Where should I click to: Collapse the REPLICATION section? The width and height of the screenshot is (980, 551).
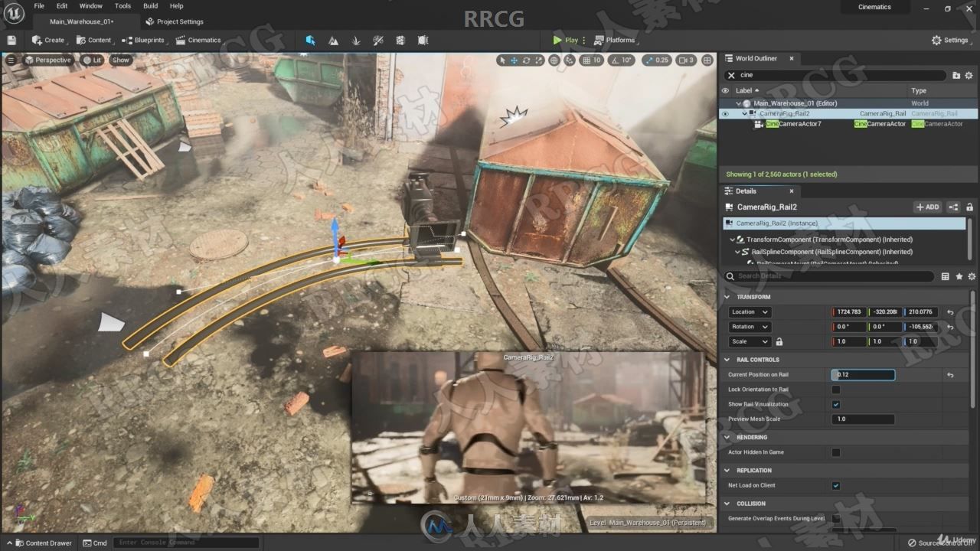727,471
